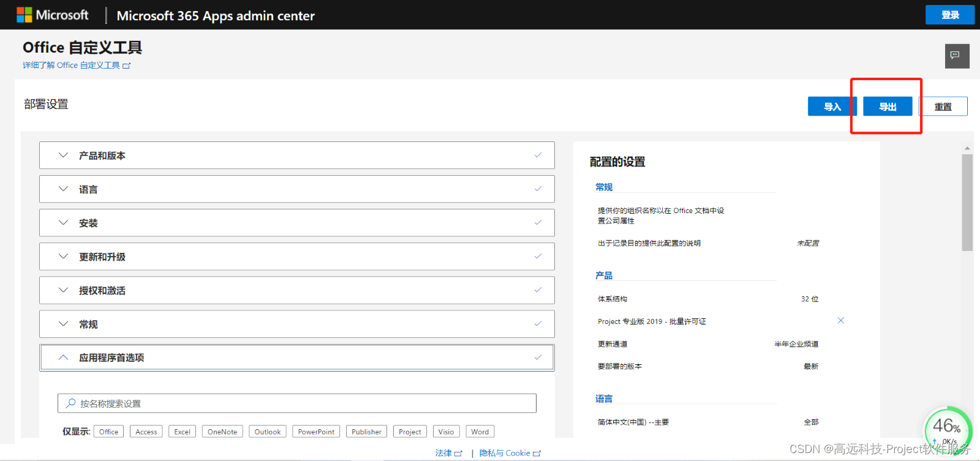Click the 部署设置 heading
980x461 pixels.
[x=46, y=104]
